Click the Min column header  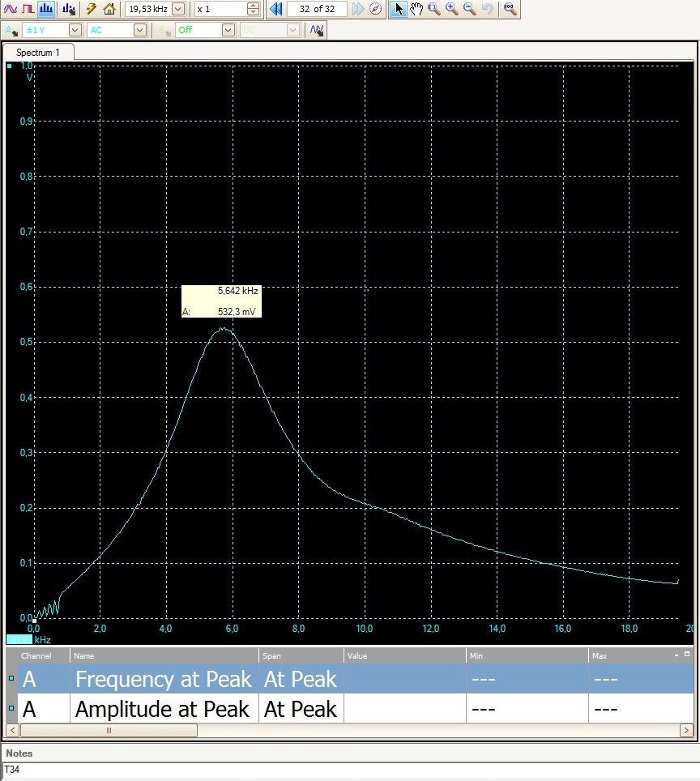(527, 656)
